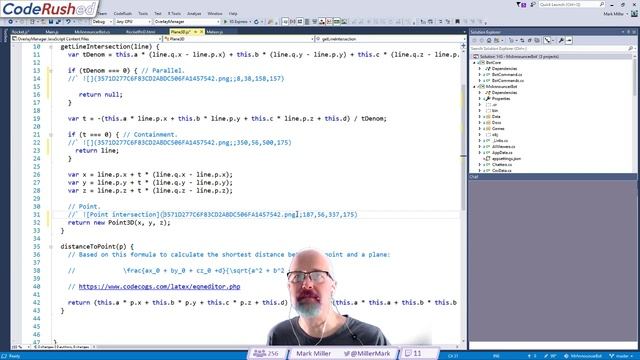Click Mark Miller account avatar icon

pyautogui.click(x=634, y=13)
